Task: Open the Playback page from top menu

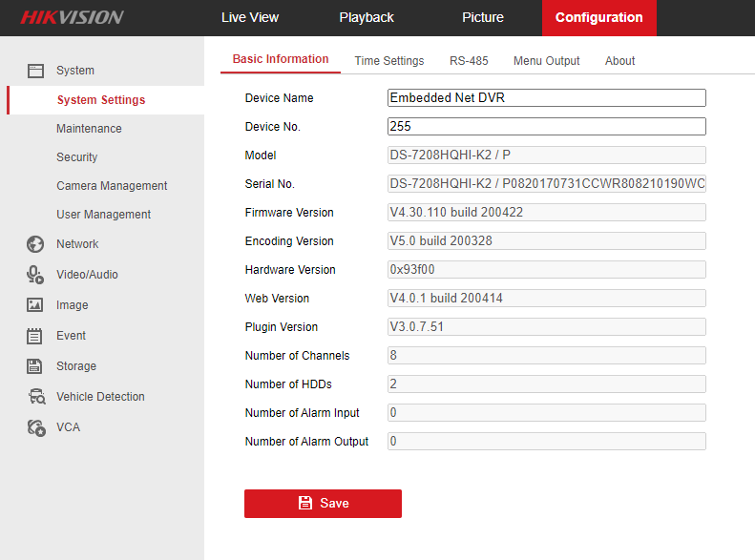Action: [x=366, y=17]
